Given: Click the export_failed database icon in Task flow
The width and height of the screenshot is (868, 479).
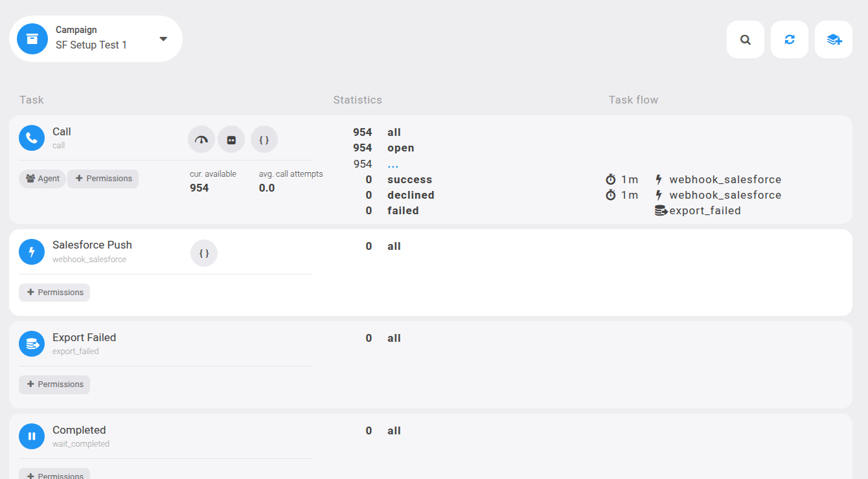Looking at the screenshot, I should 661,210.
